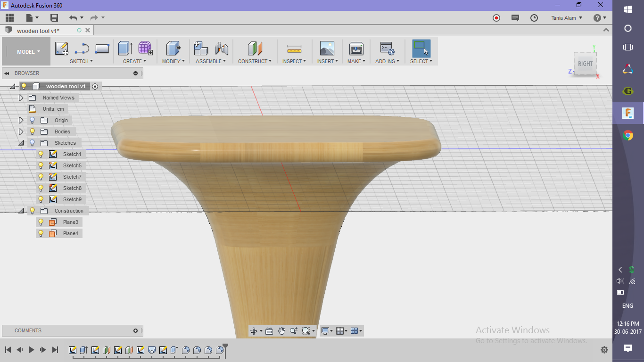Viewport: 644px width, 362px height.
Task: Open the Viewports dropdown
Action: point(357,331)
